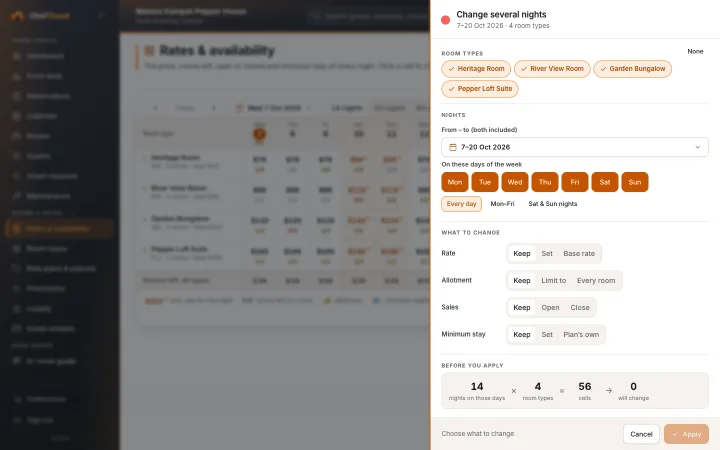Toggle the Sat weekday button

605,182
